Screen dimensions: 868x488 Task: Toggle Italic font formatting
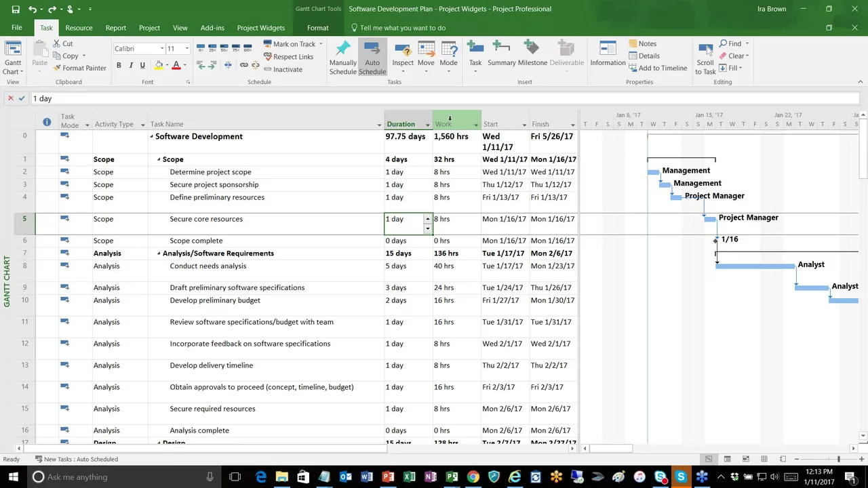click(x=131, y=65)
